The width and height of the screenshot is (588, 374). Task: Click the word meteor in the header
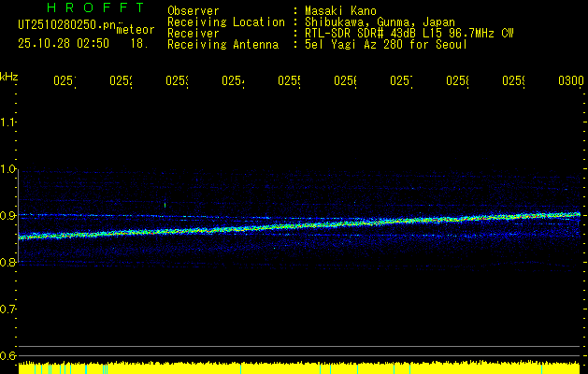136,29
